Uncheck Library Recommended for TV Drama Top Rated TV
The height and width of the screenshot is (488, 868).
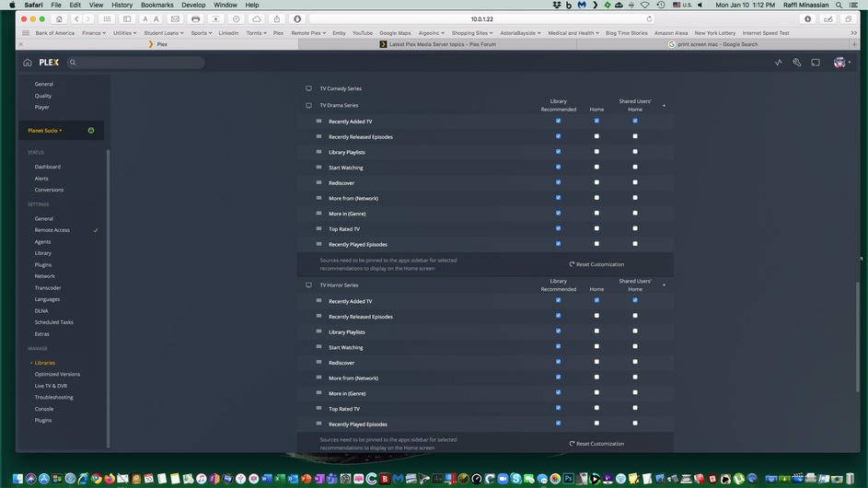click(x=558, y=228)
